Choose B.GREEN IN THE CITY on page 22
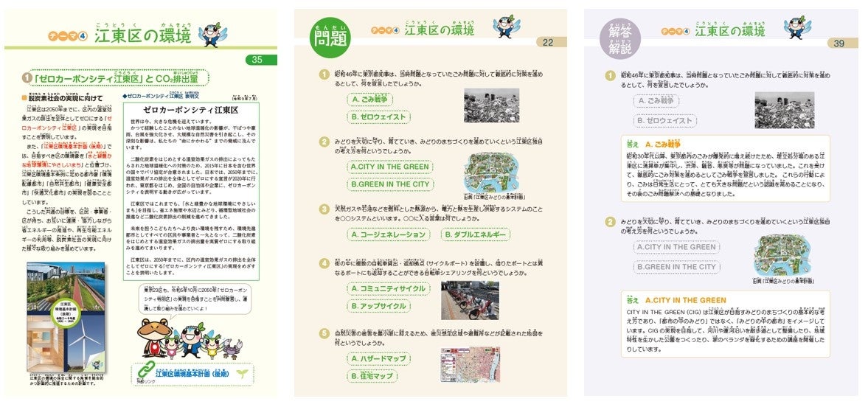Viewport: 868px width, 407px height. click(x=389, y=184)
